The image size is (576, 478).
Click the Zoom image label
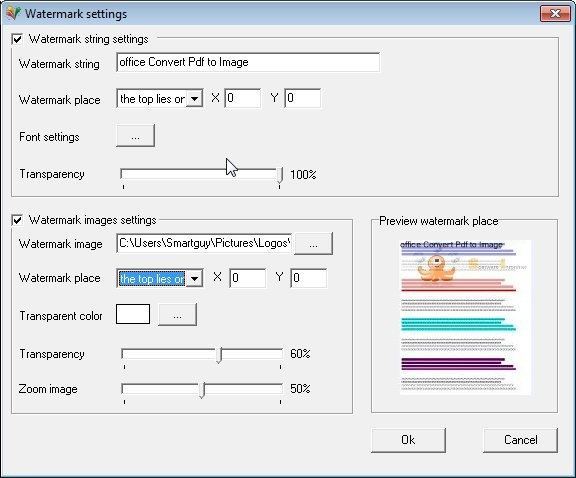[48, 389]
